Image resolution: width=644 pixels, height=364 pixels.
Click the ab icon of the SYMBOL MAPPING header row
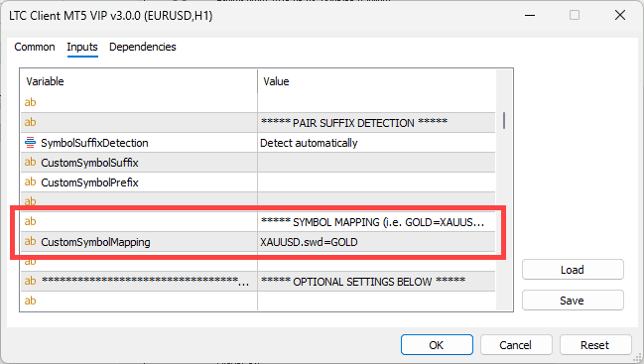point(30,221)
